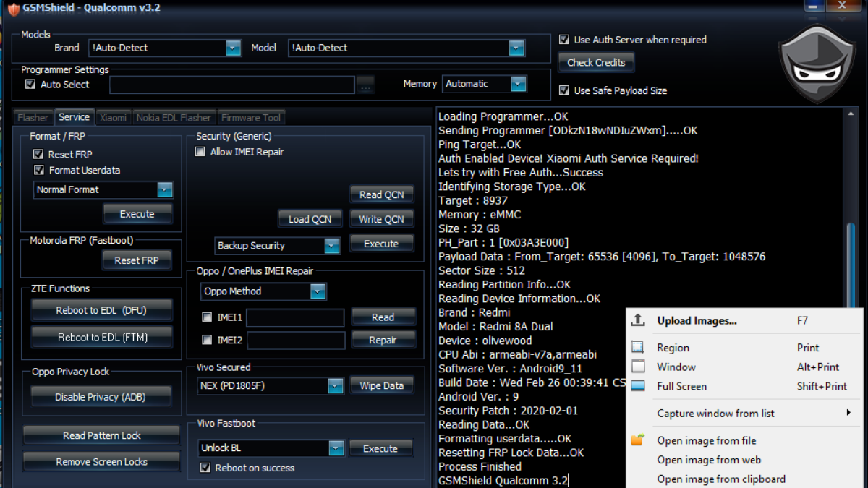Image resolution: width=868 pixels, height=488 pixels.
Task: Click the Oppo IMEI Repair button
Action: click(383, 340)
